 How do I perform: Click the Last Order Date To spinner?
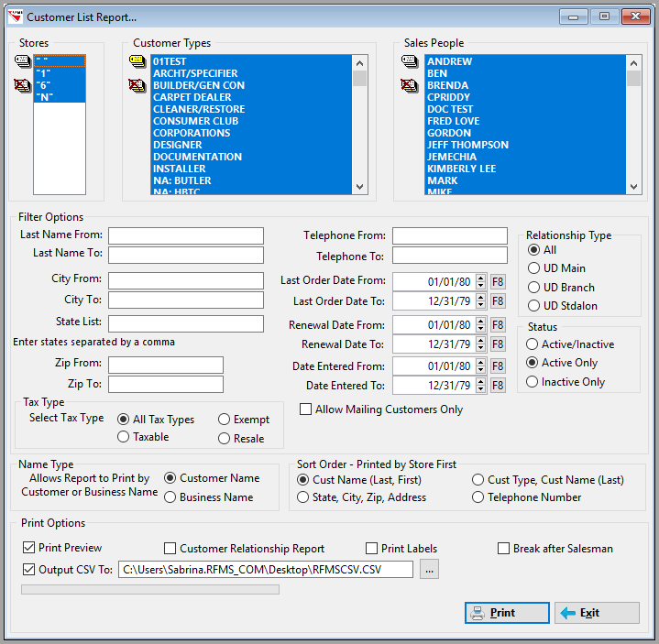(481, 300)
